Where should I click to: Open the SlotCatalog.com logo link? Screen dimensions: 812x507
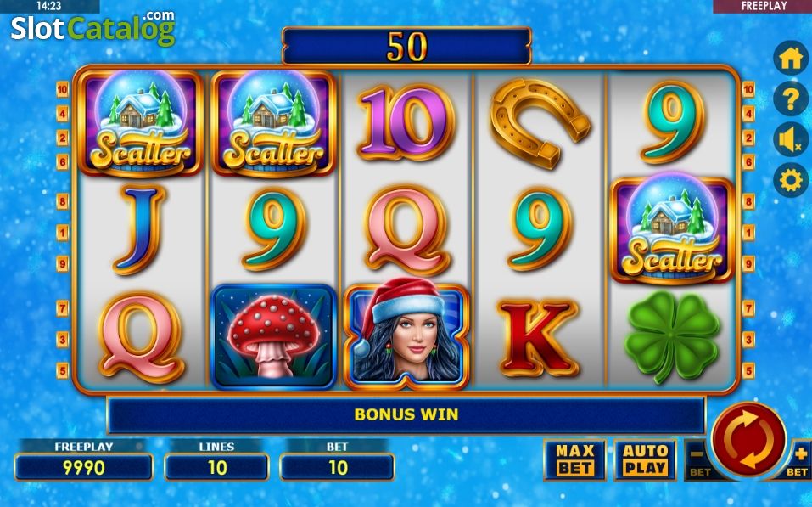(x=93, y=28)
